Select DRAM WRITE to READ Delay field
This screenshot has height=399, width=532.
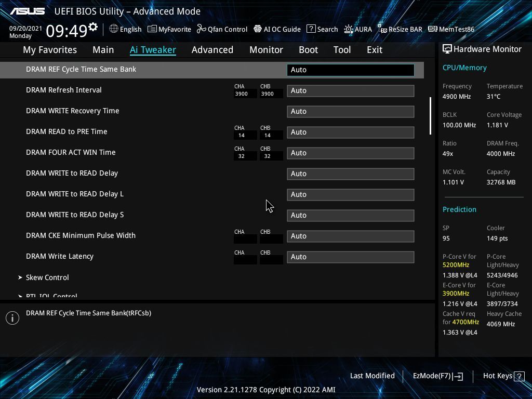click(x=351, y=174)
